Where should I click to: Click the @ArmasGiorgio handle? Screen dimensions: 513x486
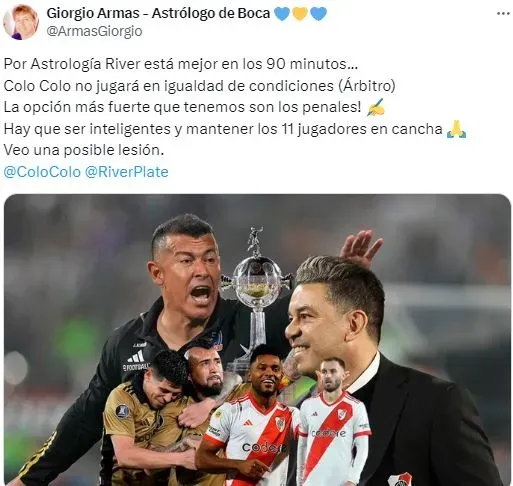pyautogui.click(x=94, y=31)
